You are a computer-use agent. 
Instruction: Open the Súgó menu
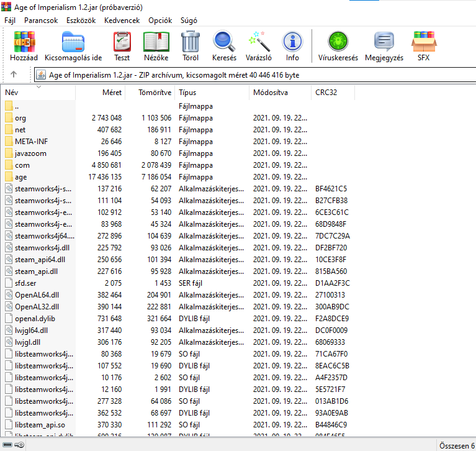click(189, 20)
